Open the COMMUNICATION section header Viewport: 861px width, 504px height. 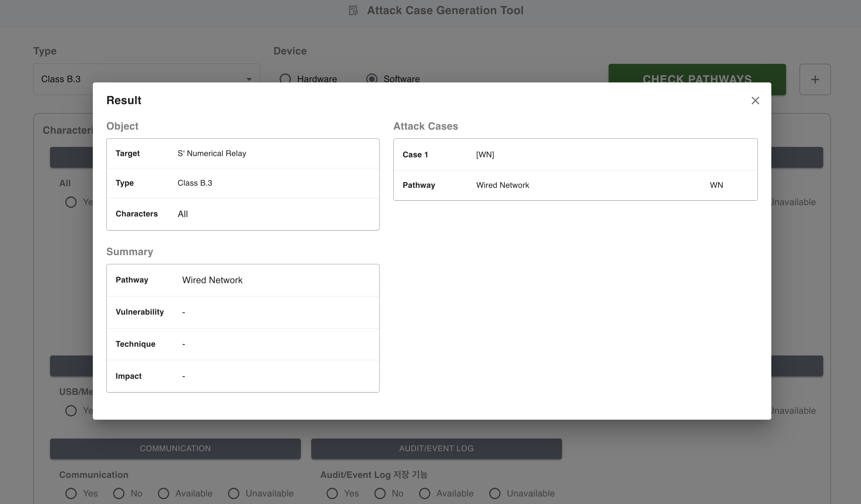175,448
